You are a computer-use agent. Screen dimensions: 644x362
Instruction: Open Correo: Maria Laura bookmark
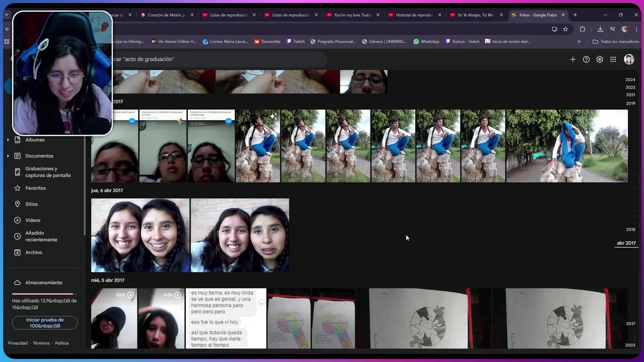(225, 42)
